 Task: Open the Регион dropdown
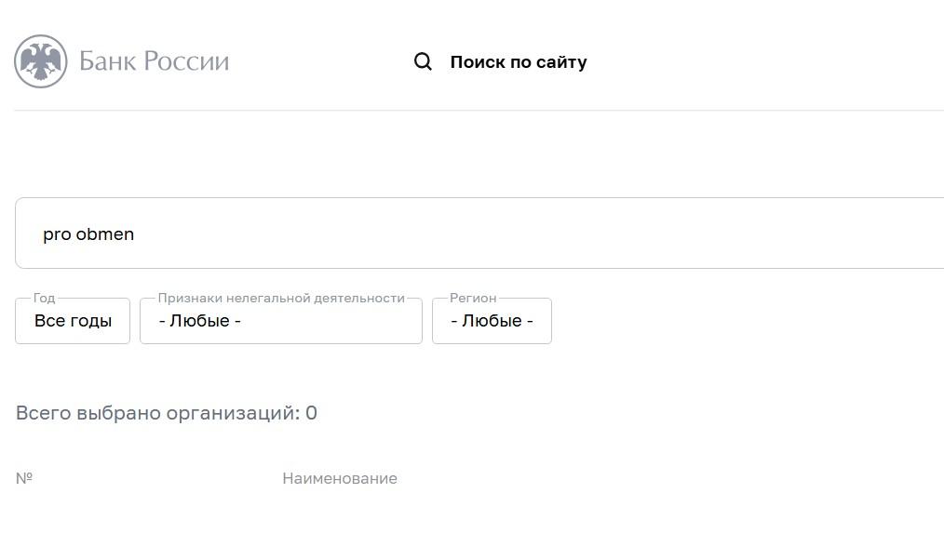492,321
